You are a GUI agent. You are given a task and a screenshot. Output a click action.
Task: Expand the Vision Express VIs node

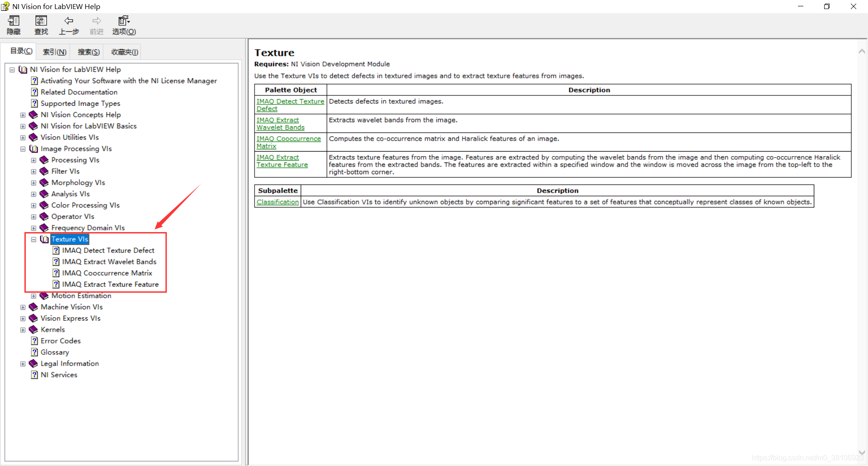tap(23, 319)
